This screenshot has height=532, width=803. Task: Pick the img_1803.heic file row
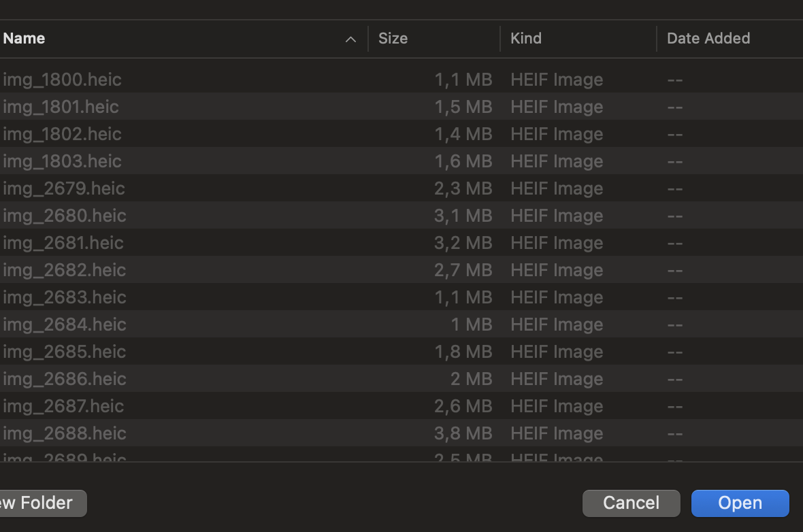[x=63, y=161]
